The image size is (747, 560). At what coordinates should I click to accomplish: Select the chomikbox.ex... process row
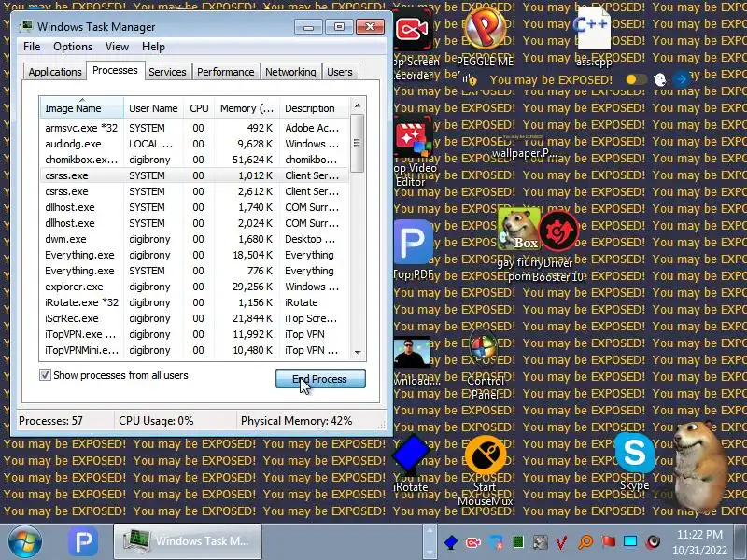[194, 160]
